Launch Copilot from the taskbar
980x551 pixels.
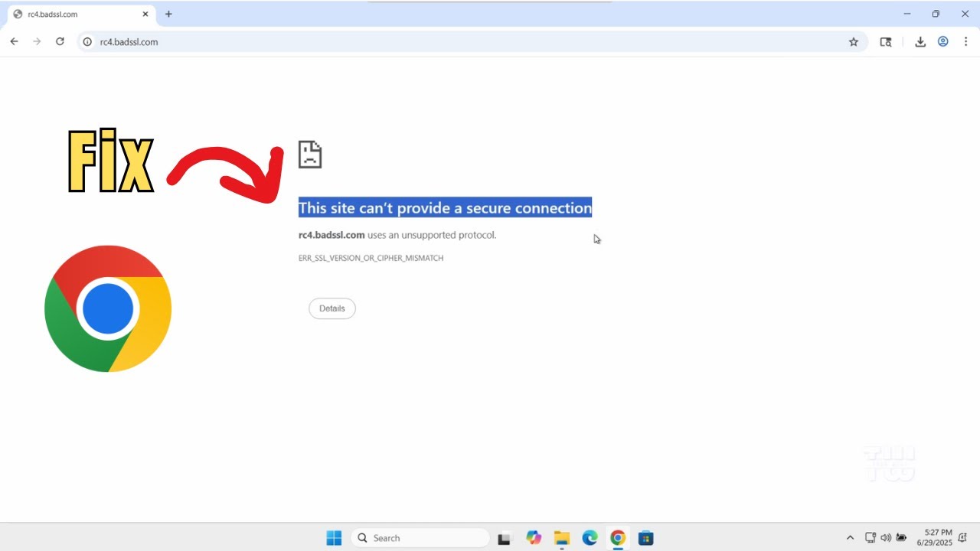pos(534,538)
